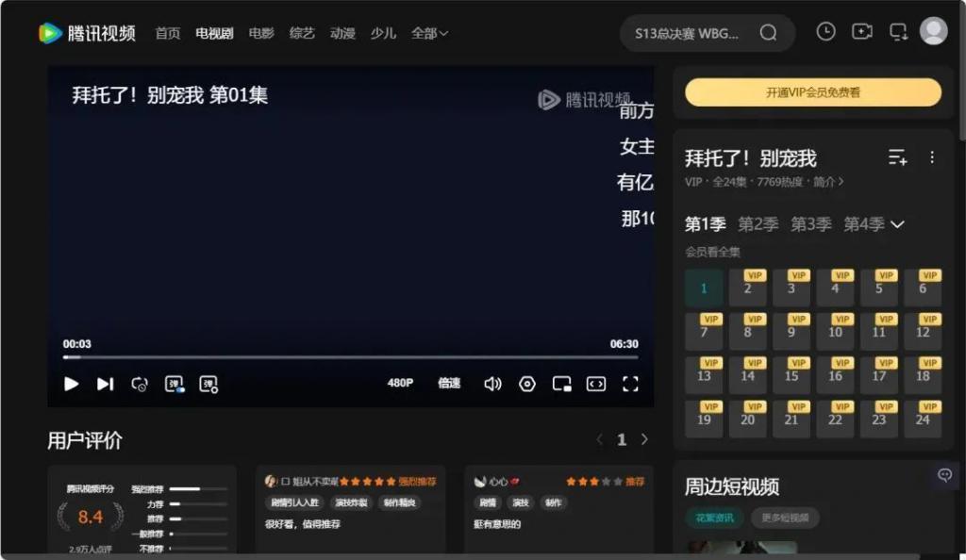This screenshot has width=966, height=560.
Task: Switch to the 电影 tab
Action: 260,32
